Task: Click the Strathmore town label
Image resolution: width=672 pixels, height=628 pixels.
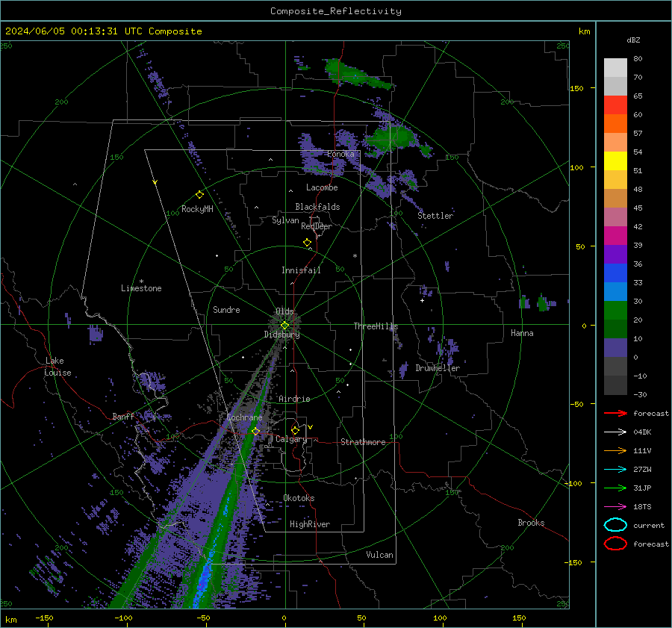Action: pos(363,442)
